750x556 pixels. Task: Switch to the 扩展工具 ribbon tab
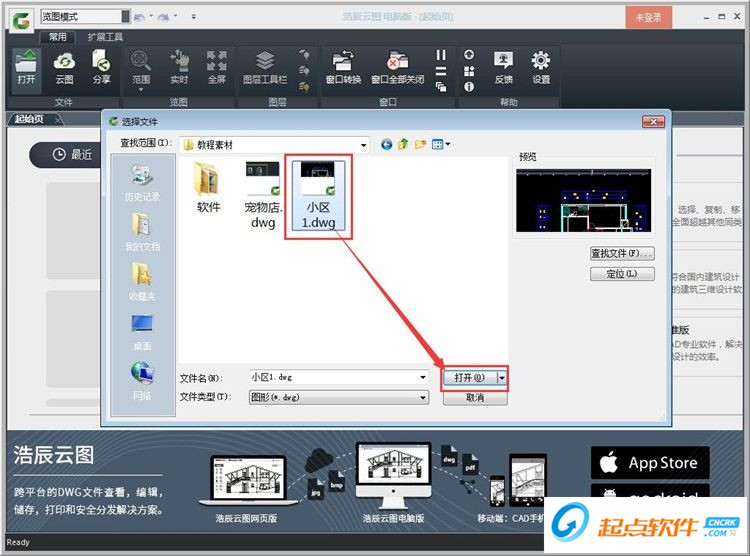[105, 37]
